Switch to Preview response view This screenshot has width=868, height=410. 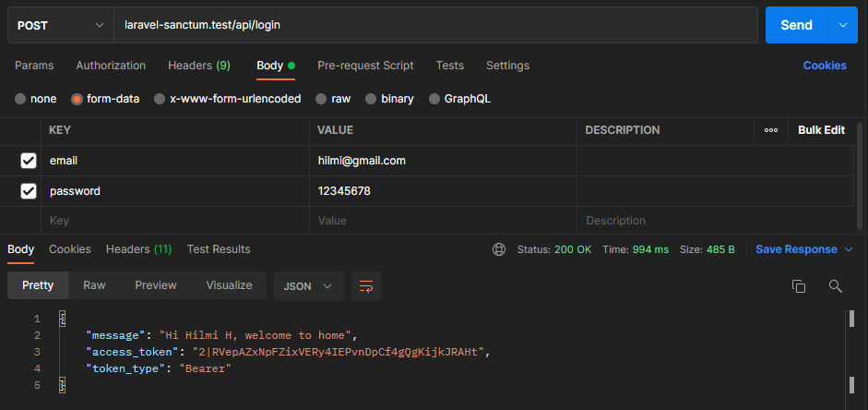click(x=156, y=285)
